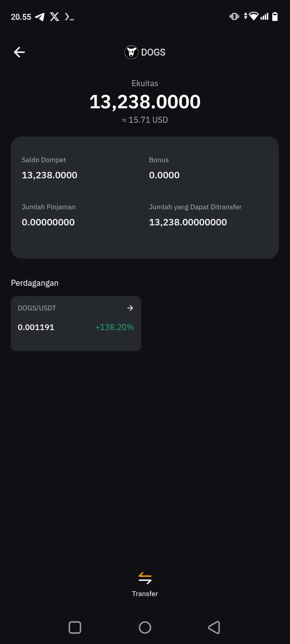The image size is (290, 644).
Task: Open the DOGS/USDT pair arrow
Action: click(x=130, y=308)
